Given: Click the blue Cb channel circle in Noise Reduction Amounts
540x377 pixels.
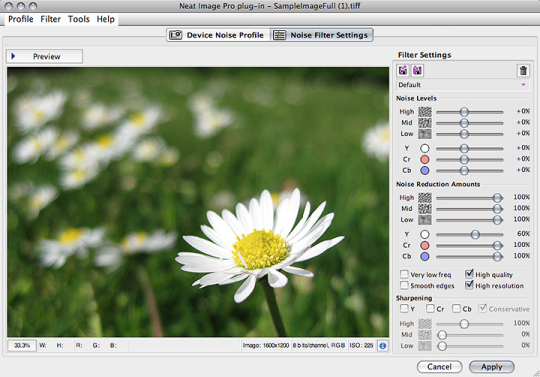Looking at the screenshot, I should pyautogui.click(x=425, y=256).
